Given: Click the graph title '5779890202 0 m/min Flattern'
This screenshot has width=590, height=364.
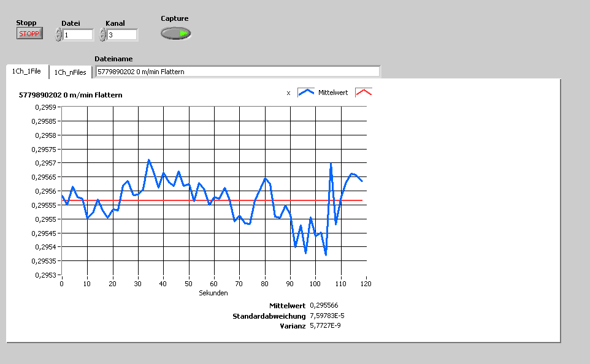Looking at the screenshot, I should [71, 95].
